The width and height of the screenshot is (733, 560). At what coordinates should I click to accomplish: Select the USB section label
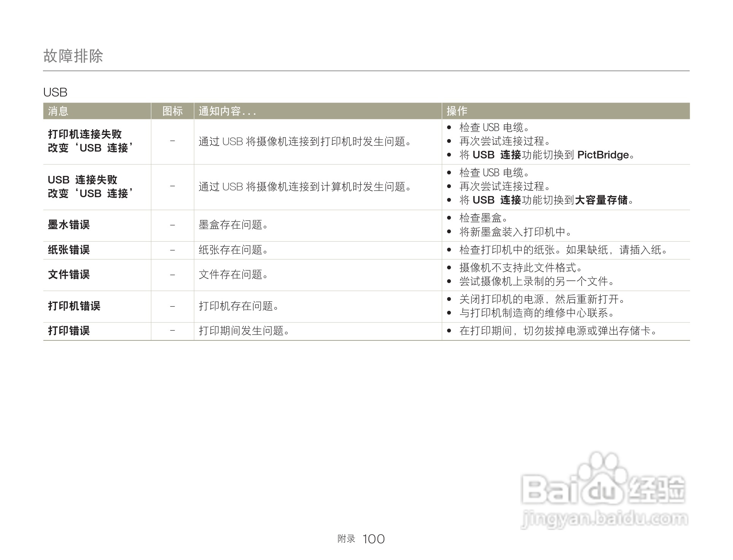point(56,92)
